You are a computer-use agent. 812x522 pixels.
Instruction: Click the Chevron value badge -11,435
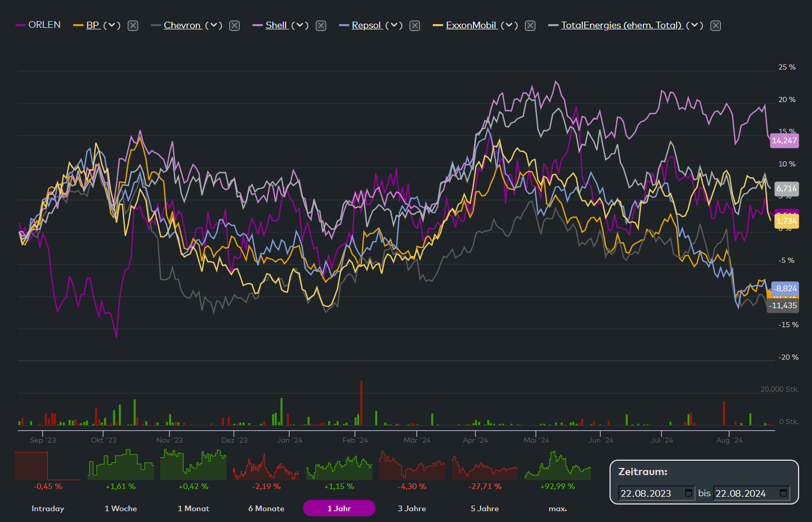(783, 306)
